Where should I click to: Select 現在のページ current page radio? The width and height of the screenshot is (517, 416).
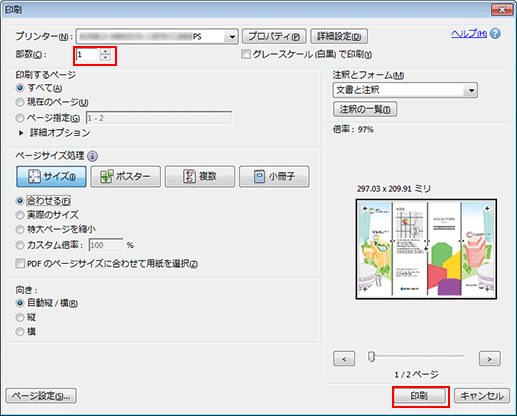click(20, 102)
